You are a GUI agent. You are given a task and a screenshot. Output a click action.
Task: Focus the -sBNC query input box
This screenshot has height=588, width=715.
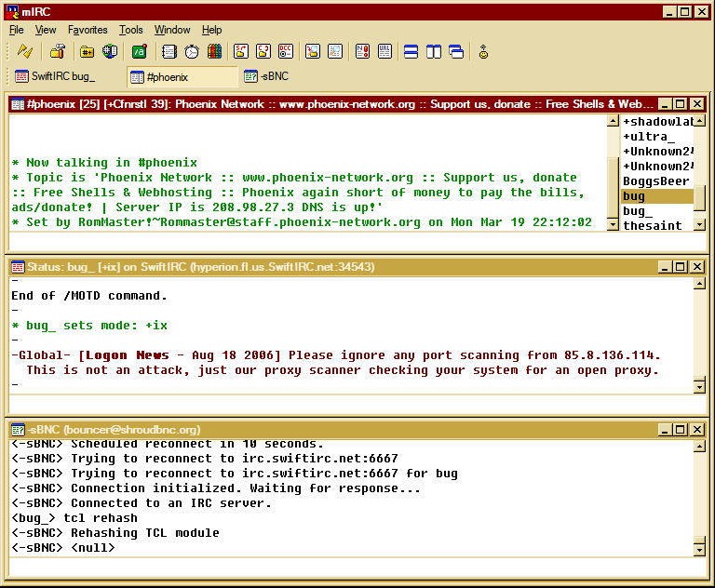[357, 568]
